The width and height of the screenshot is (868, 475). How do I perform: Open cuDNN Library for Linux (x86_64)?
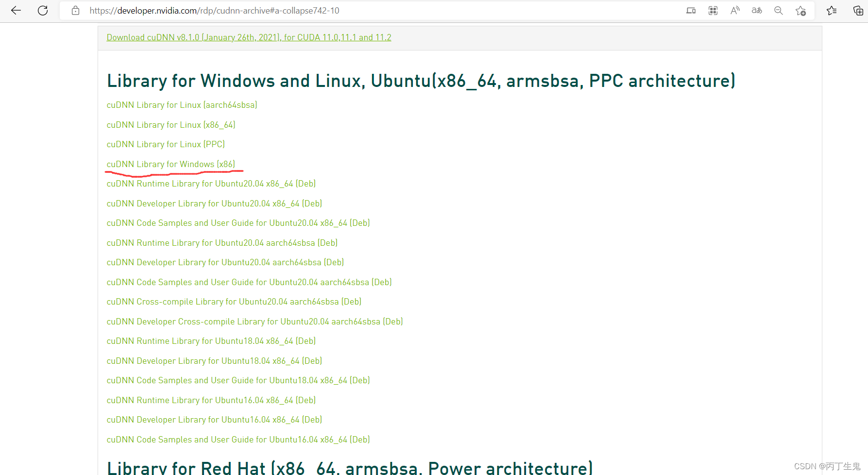(x=171, y=125)
